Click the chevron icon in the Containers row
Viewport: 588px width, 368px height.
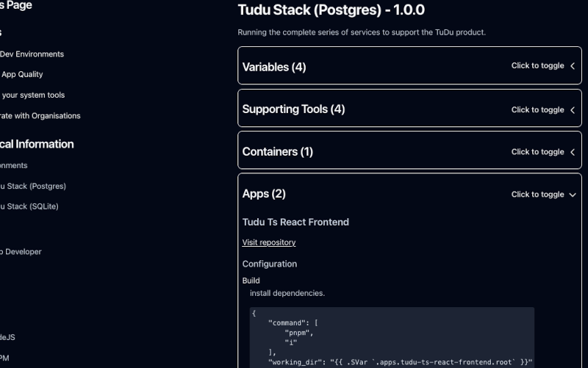(x=573, y=152)
